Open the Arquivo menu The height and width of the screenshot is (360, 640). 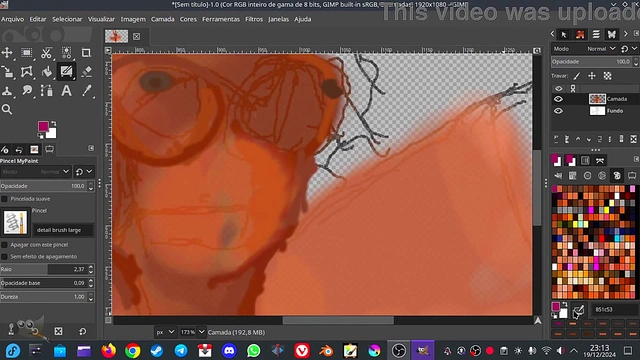click(12, 19)
